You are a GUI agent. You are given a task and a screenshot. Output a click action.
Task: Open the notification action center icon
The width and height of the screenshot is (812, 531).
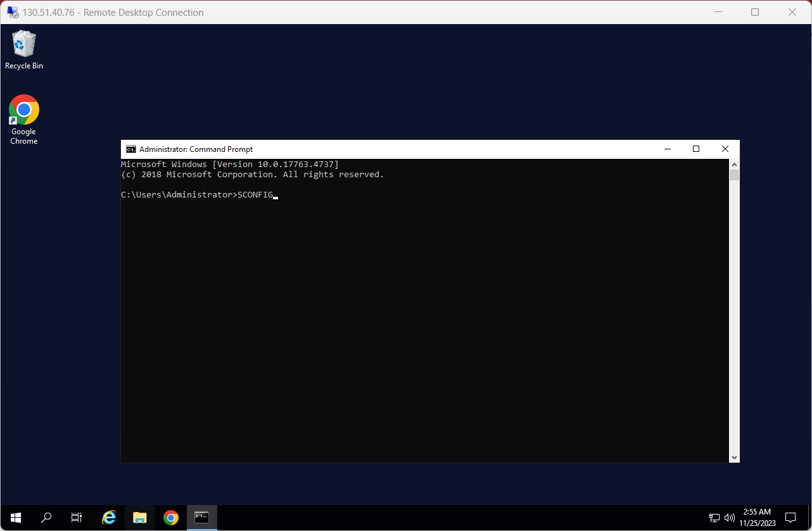coord(790,518)
